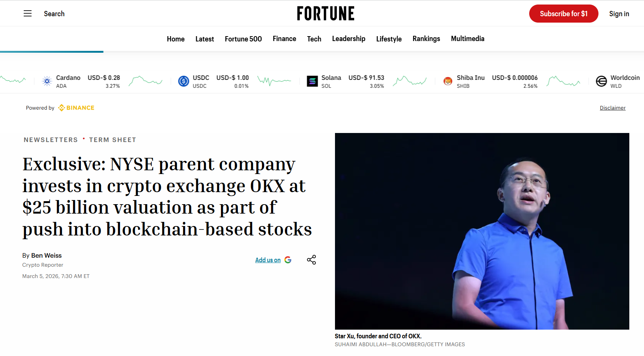Click the Worldcoin logo icon

(x=601, y=81)
